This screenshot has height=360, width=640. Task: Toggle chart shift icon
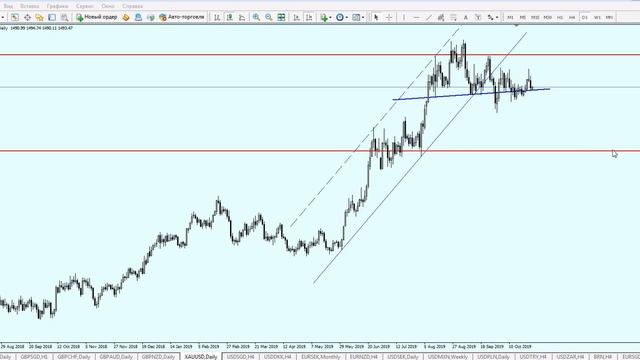pos(309,17)
